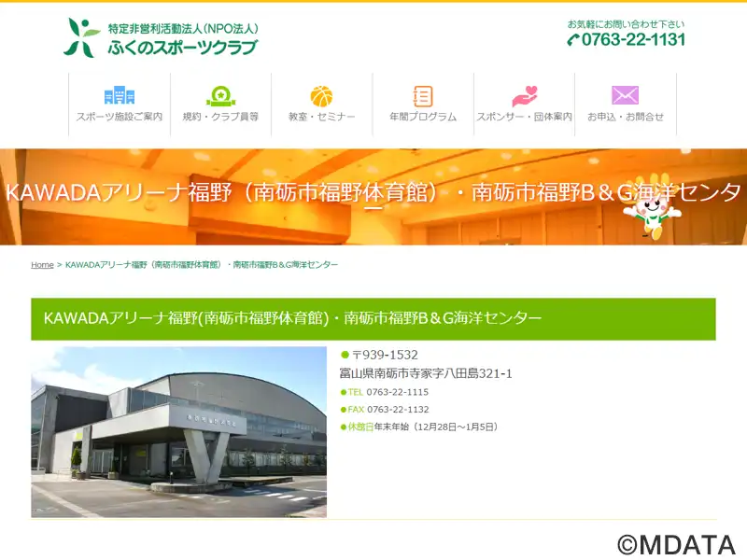Image resolution: width=747 pixels, height=560 pixels.
Task: Click the address 富山県南砺市寺家字八田島321-1
Action: pos(426,373)
